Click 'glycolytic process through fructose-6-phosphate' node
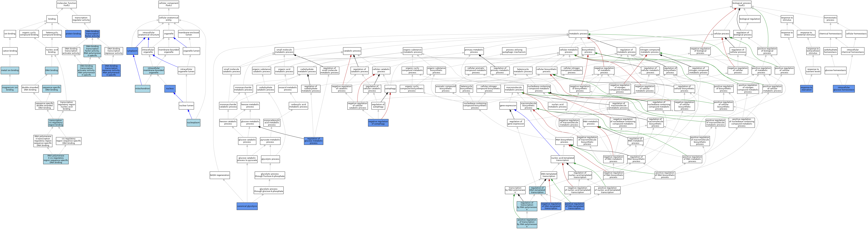Image resolution: width=868 pixels, height=229 pixels. [x=270, y=175]
